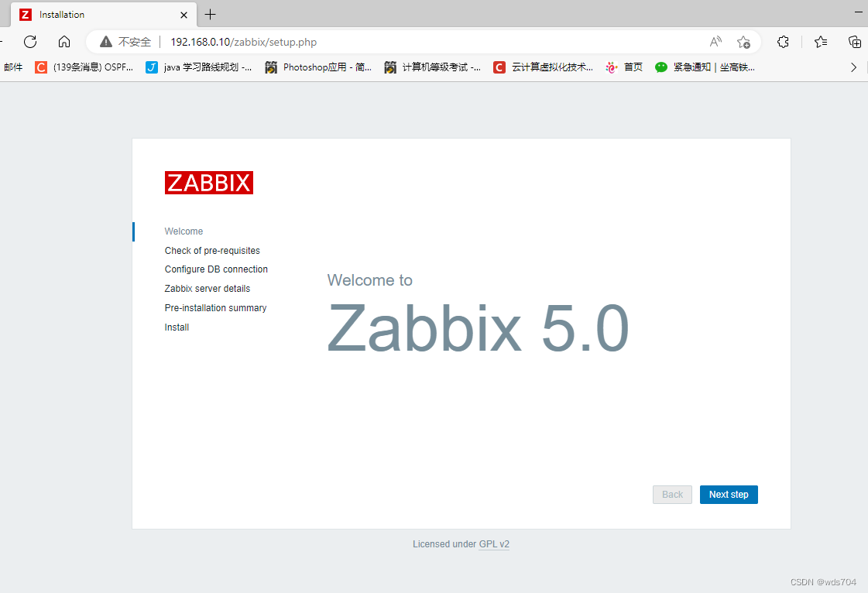Click the 'Zabbix 5.0' heading text

point(478,327)
